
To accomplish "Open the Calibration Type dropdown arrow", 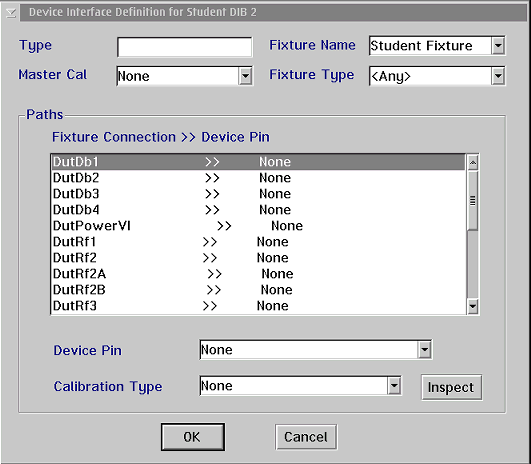I will click(394, 385).
